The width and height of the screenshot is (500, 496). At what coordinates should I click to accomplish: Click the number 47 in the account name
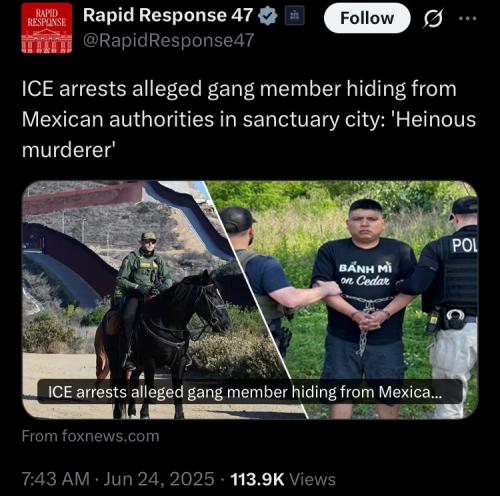point(242,15)
